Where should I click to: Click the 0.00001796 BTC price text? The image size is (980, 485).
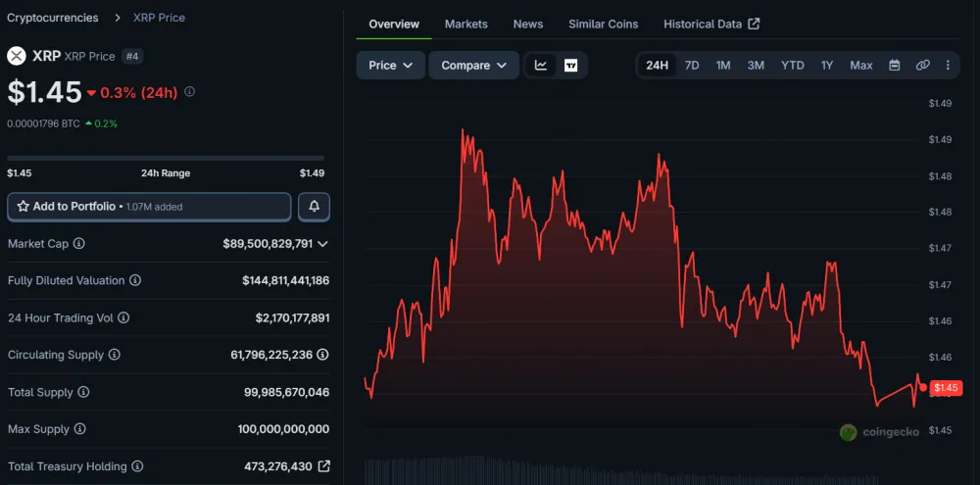click(43, 123)
